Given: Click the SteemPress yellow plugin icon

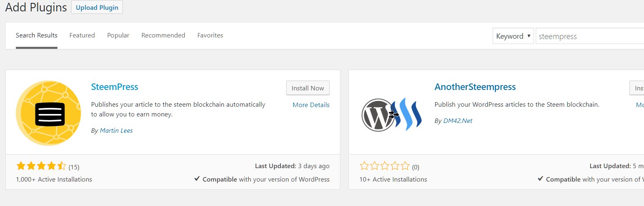Looking at the screenshot, I should [48, 113].
